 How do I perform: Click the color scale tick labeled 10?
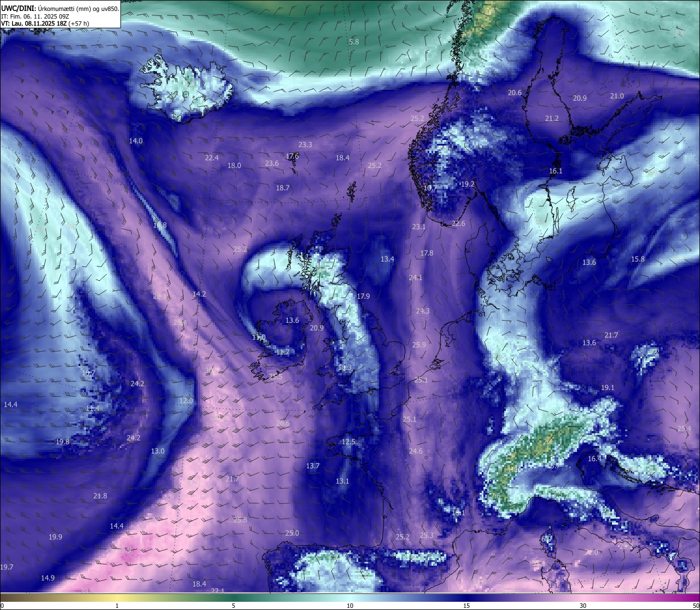(350, 606)
